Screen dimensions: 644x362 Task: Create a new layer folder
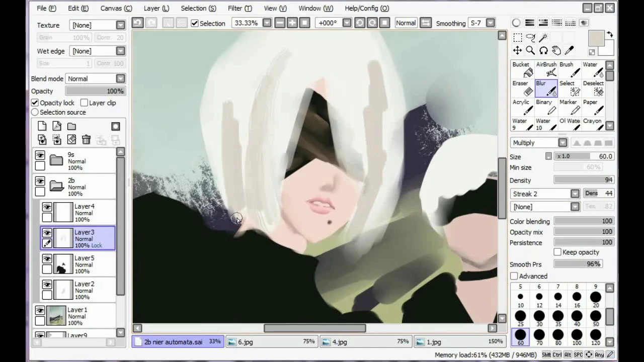71,126
